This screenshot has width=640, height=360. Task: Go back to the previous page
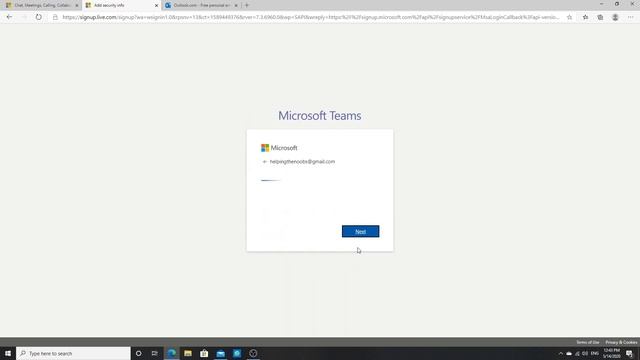pos(9,17)
